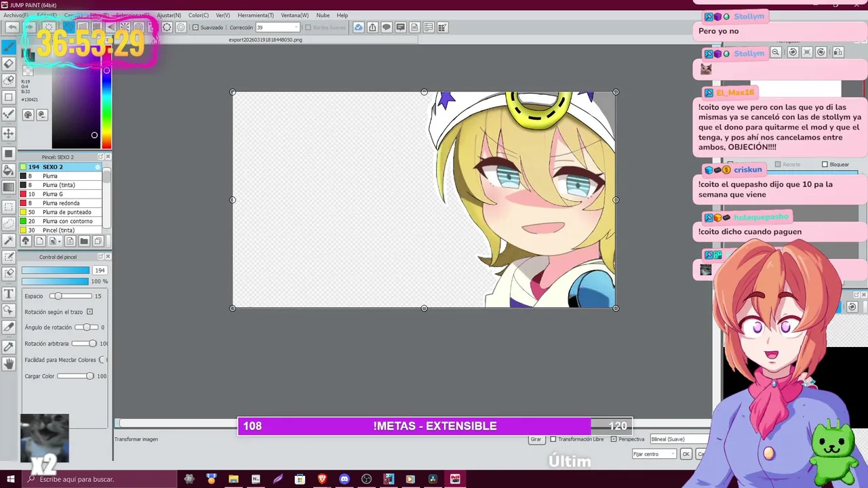Viewport: 868px width, 488px height.
Task: Select Pluma con contorno brush
Action: click(x=61, y=221)
